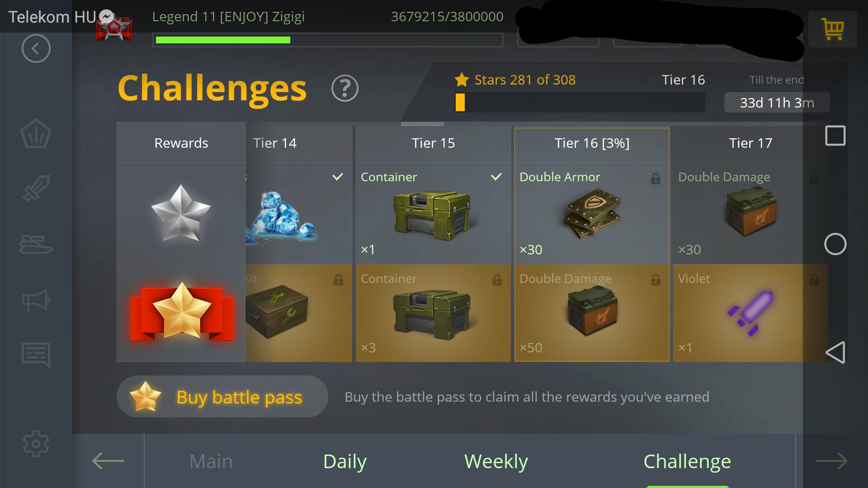The width and height of the screenshot is (868, 488).
Task: Click the Stars progress bar
Action: point(580,103)
